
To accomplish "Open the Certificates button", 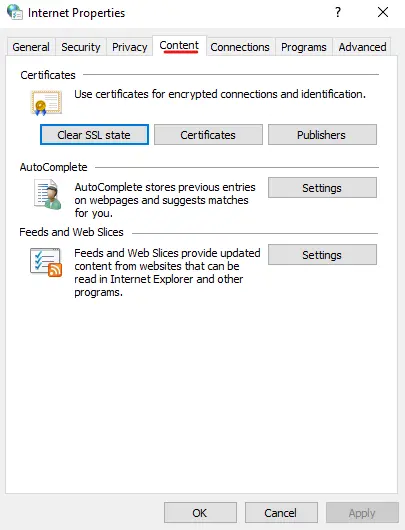I will tap(208, 135).
